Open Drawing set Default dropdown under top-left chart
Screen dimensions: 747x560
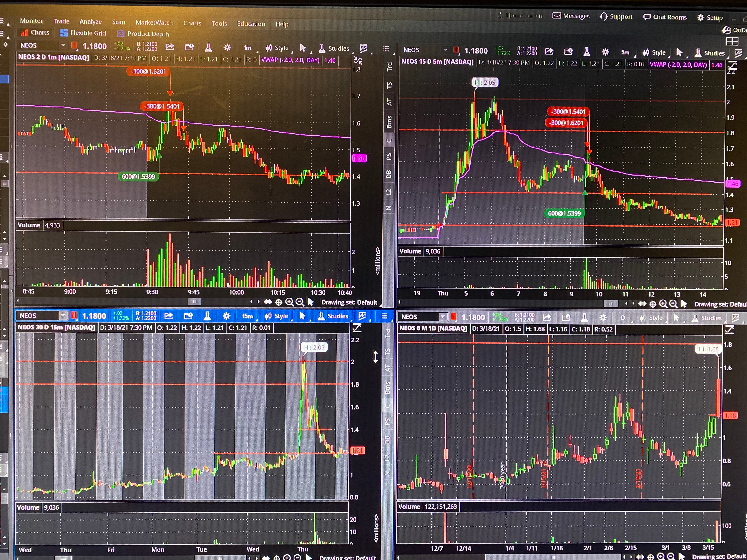tap(349, 302)
